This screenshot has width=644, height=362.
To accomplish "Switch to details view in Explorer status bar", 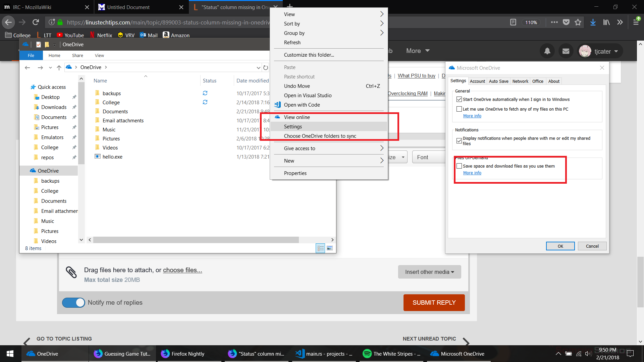I will pos(320,248).
